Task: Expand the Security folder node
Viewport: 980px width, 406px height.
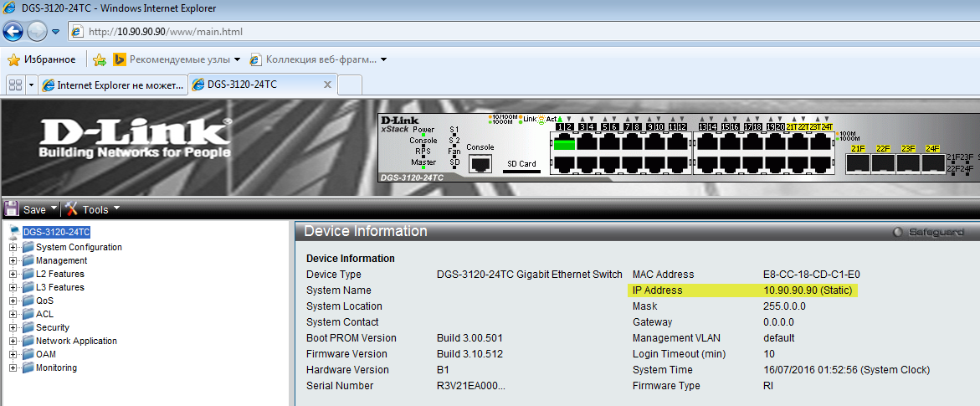Action: 13,327
